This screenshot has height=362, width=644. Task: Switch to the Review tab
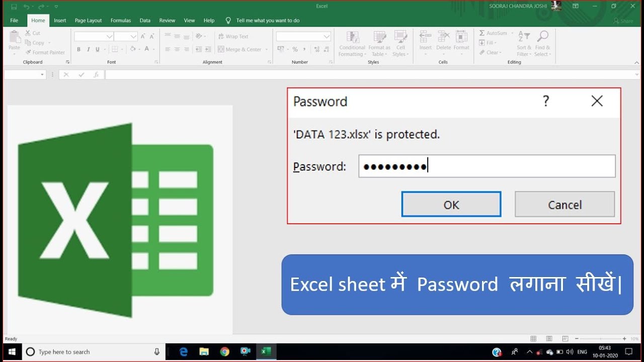(167, 21)
